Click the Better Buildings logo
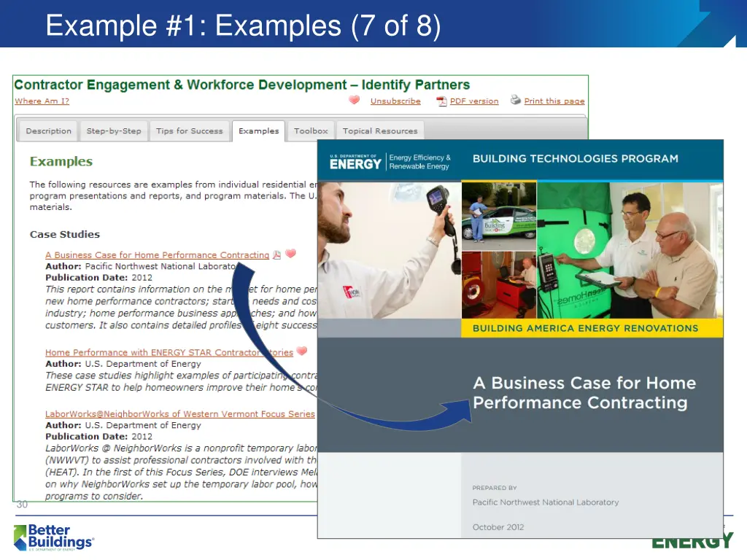Screen dimensions: 747x560 pos(53,537)
